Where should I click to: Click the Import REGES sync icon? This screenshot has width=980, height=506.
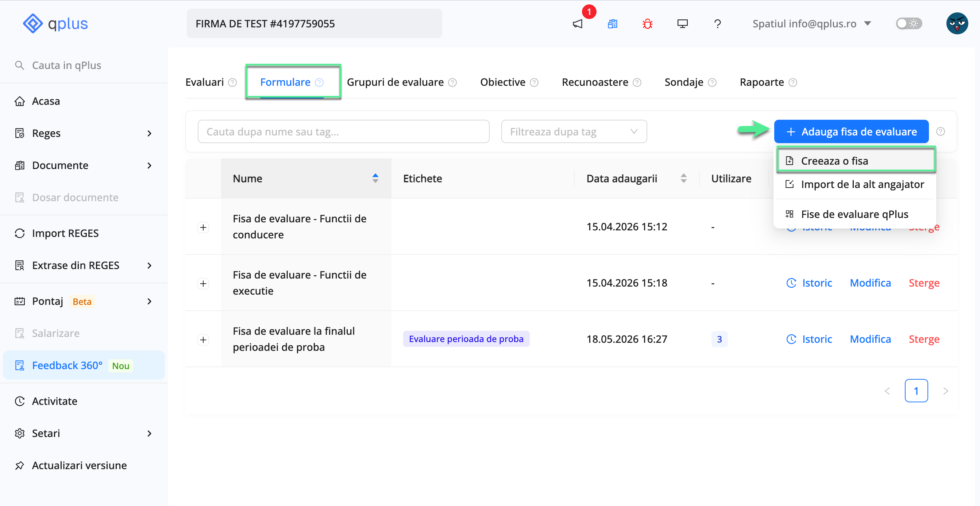point(19,233)
